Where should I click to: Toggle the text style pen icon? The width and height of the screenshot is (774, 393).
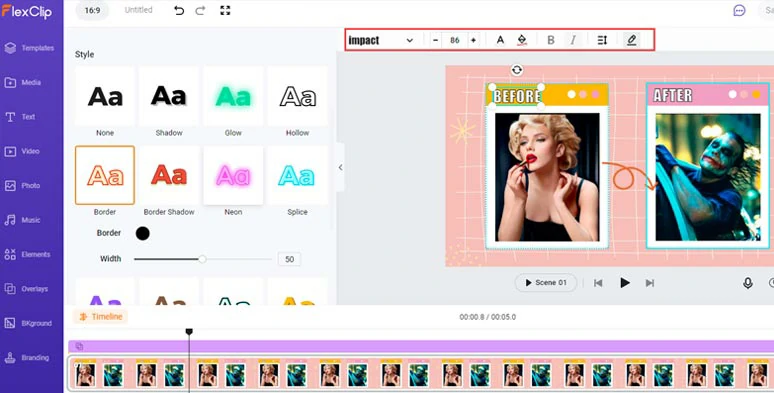pos(631,40)
